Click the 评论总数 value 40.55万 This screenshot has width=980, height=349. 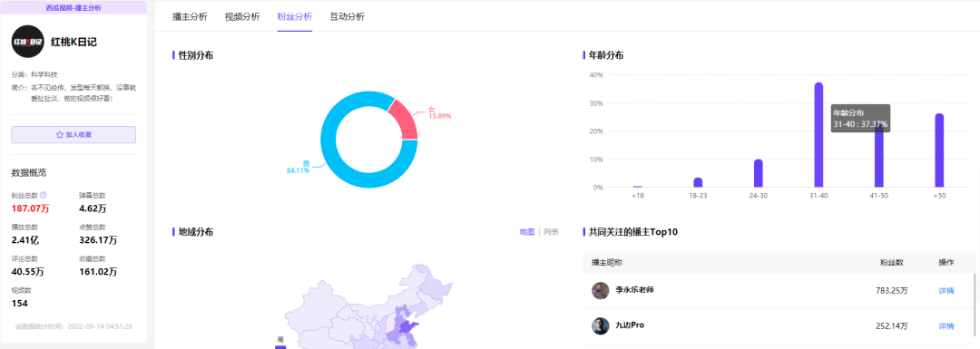point(27,272)
